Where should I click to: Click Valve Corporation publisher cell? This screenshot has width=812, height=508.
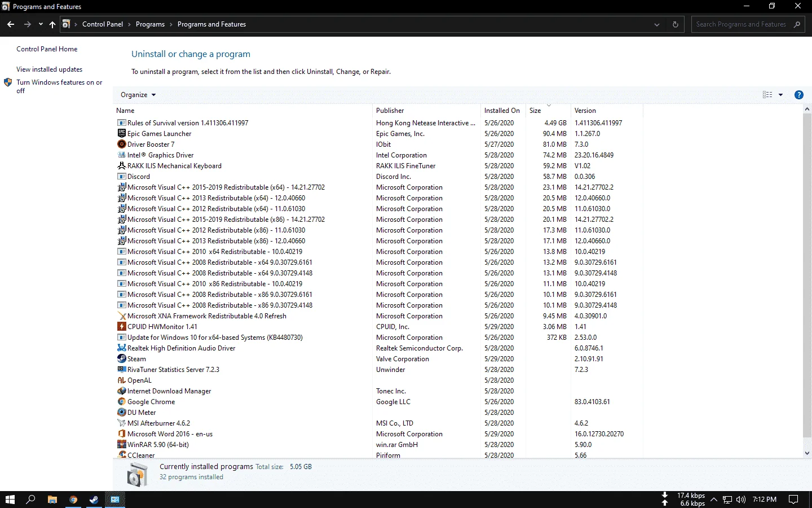coord(403,358)
